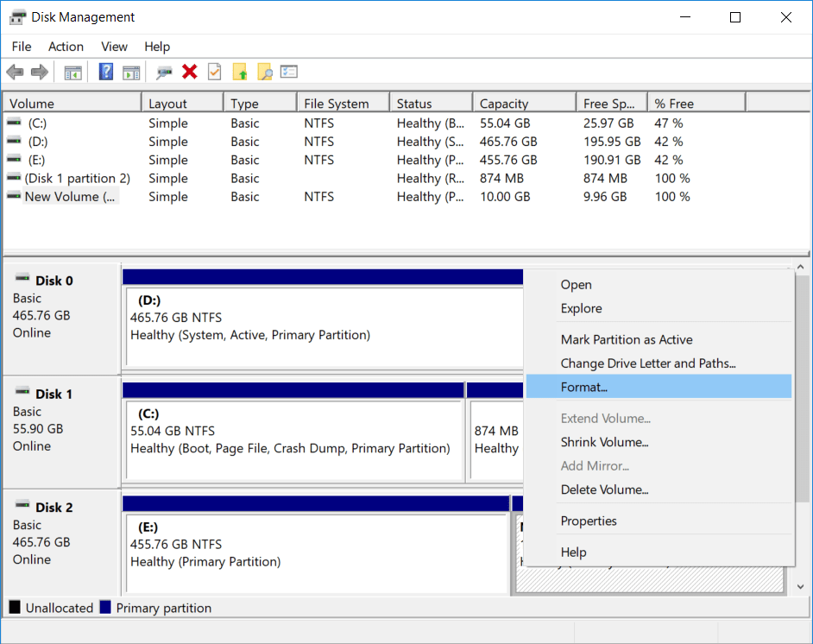Click the Connect/Rescan disk plug icon
This screenshot has width=813, height=644.
tap(164, 73)
